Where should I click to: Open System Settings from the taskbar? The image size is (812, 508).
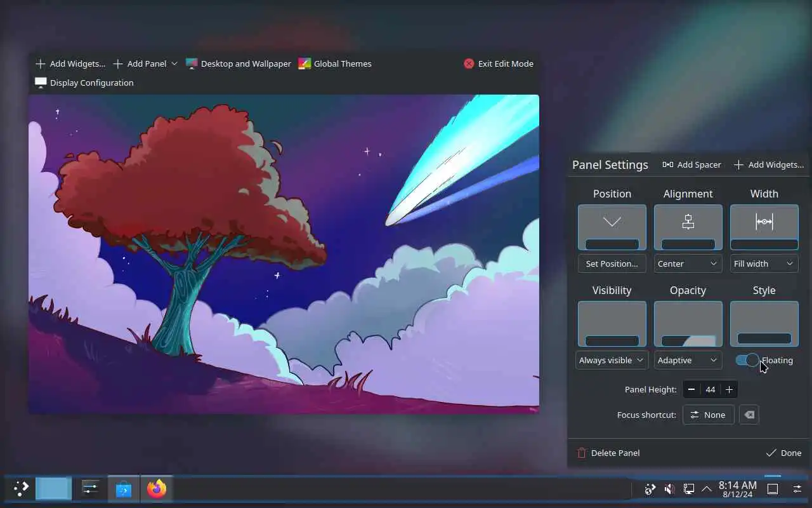point(90,488)
